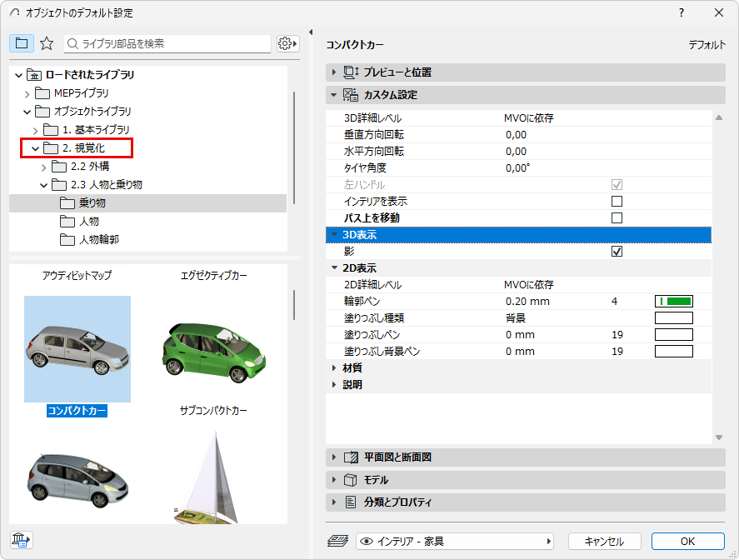Click the ロードされたライブラリ library icon
The image size is (739, 560).
click(34, 74)
